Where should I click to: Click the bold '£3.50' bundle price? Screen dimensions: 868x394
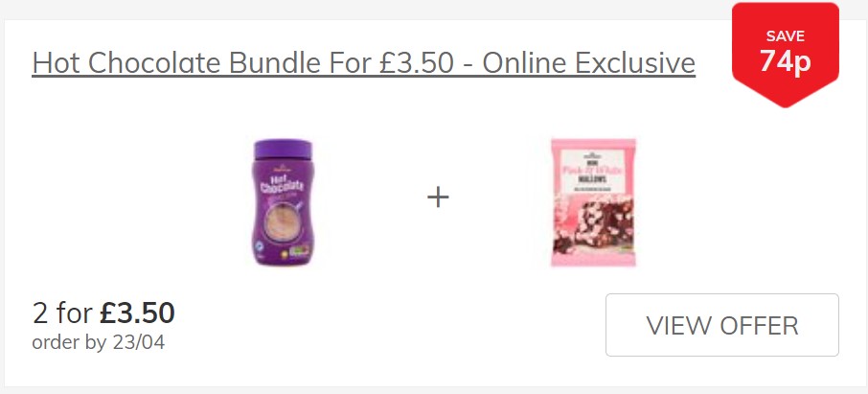click(x=137, y=313)
